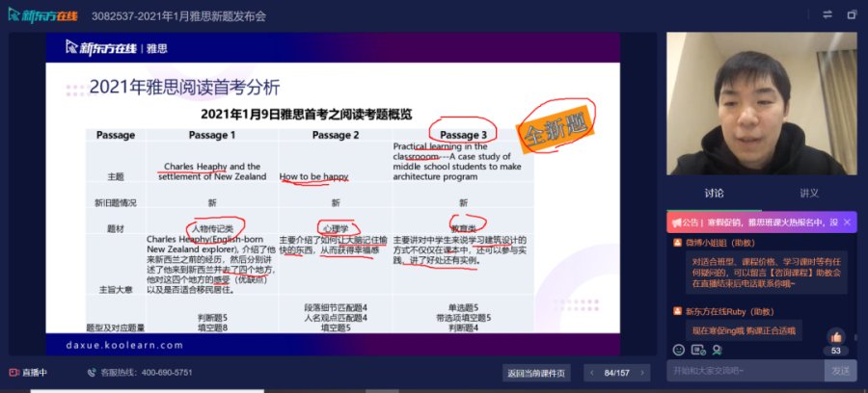The image size is (868, 393).
Task: Click the chat message input field
Action: 745,371
